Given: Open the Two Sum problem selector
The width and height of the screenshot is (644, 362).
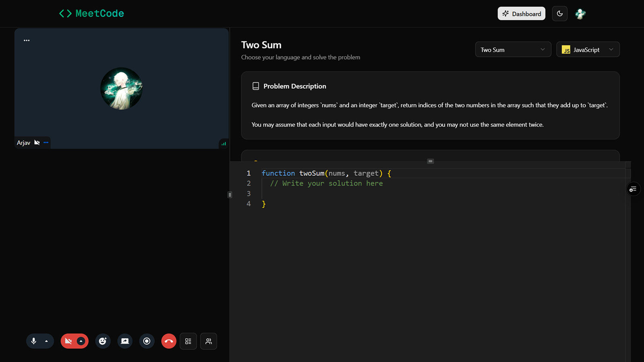Looking at the screenshot, I should [x=513, y=49].
